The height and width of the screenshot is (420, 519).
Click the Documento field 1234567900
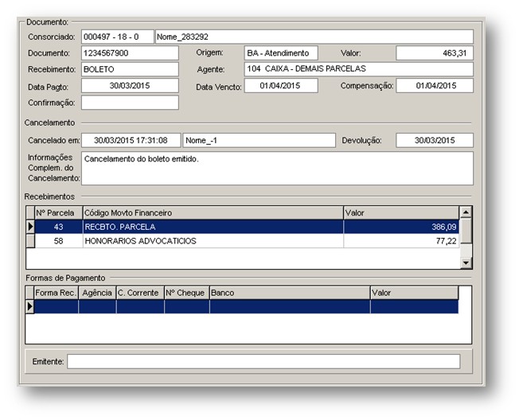pyautogui.click(x=130, y=53)
